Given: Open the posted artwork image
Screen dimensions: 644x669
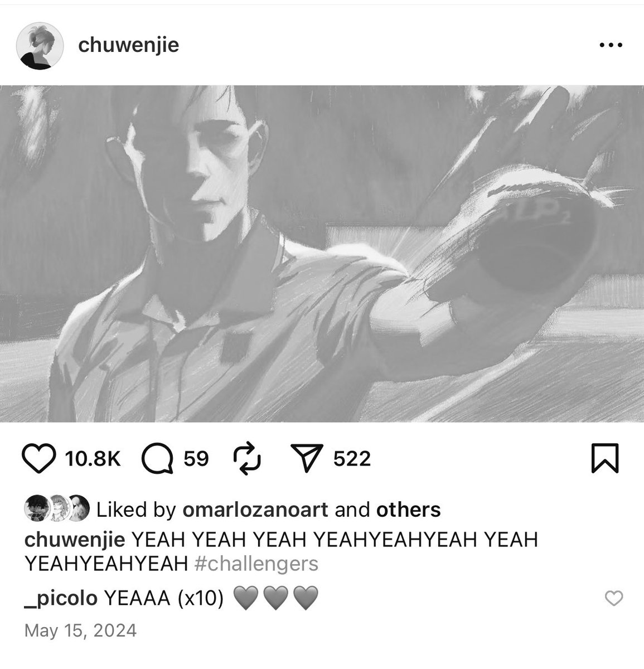Looking at the screenshot, I should coord(322,254).
